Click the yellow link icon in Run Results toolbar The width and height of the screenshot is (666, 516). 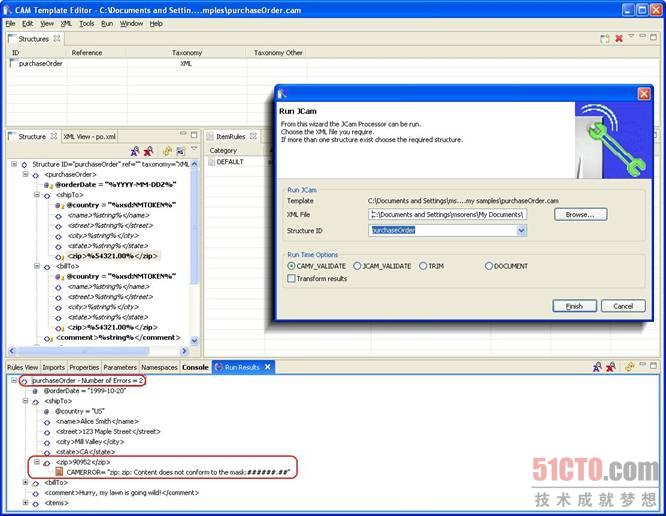click(x=629, y=367)
